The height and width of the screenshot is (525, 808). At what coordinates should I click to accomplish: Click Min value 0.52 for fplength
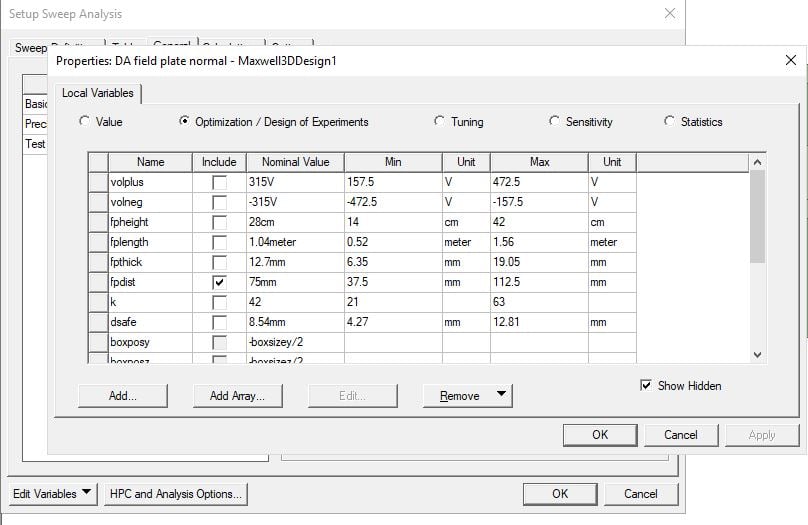393,243
